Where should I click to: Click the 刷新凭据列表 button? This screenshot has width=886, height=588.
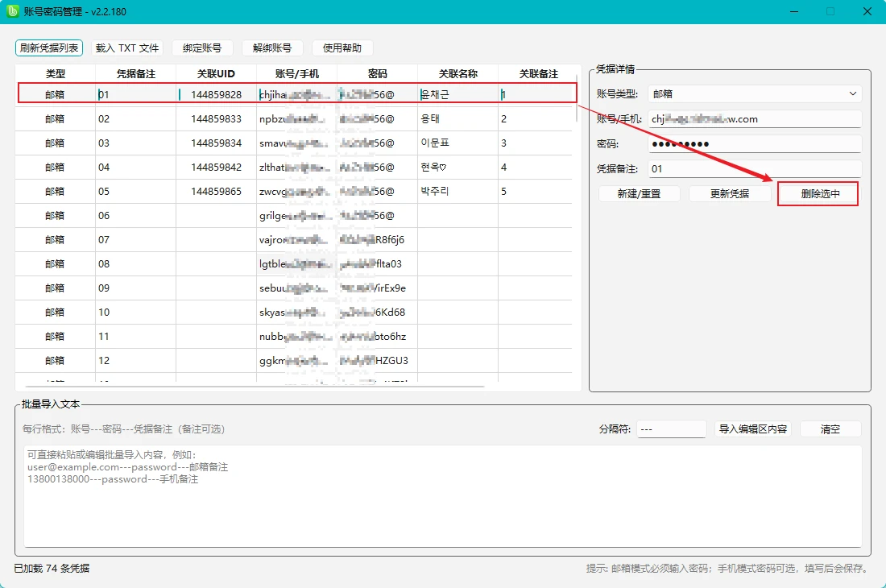[x=49, y=48]
